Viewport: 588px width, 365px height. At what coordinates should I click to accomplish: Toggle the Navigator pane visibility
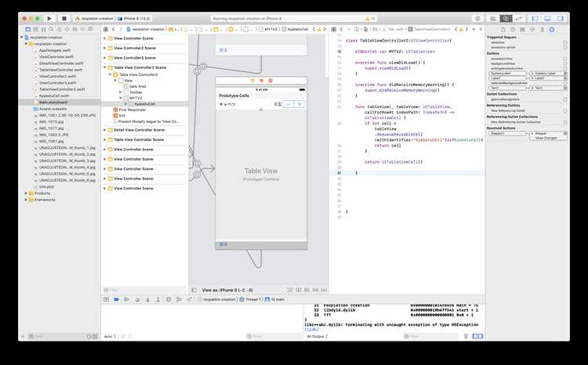(535, 18)
